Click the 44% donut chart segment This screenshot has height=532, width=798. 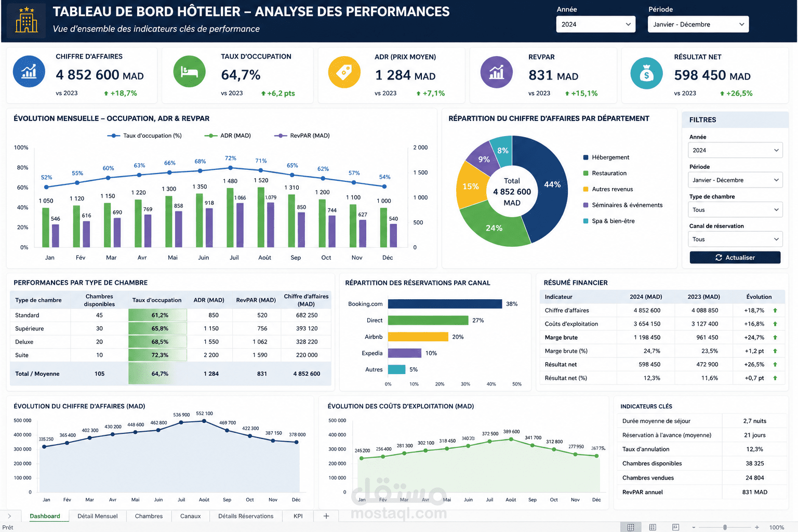552,184
